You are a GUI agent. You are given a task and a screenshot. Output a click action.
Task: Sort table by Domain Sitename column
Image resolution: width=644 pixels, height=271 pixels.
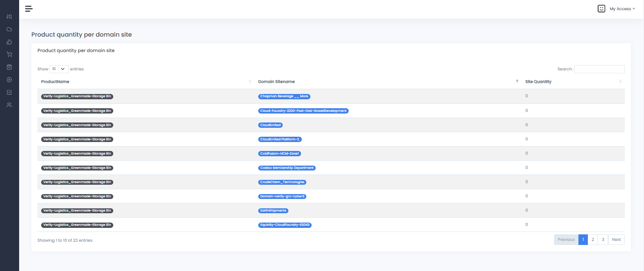coord(276,82)
